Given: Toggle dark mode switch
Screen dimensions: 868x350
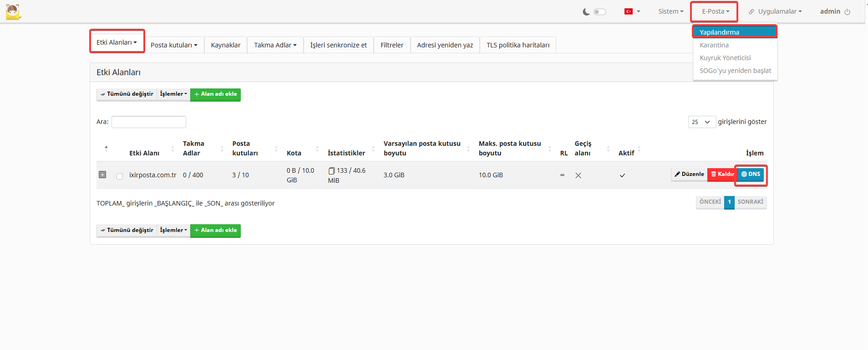Looking at the screenshot, I should pyautogui.click(x=599, y=12).
